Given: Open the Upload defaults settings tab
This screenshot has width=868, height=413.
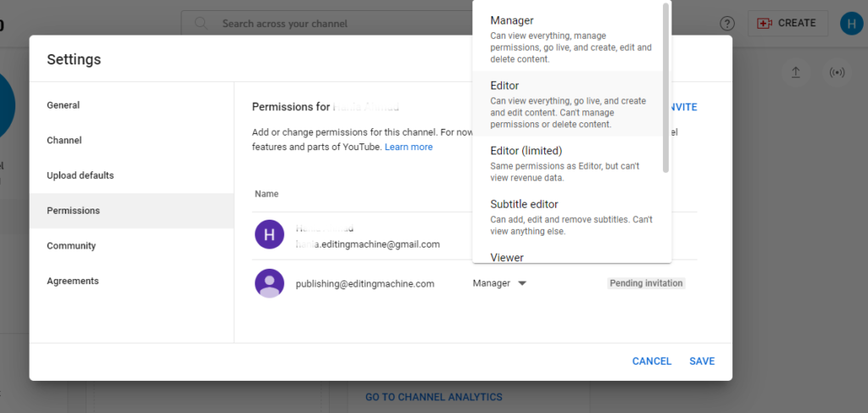Looking at the screenshot, I should pyautogui.click(x=131, y=176).
